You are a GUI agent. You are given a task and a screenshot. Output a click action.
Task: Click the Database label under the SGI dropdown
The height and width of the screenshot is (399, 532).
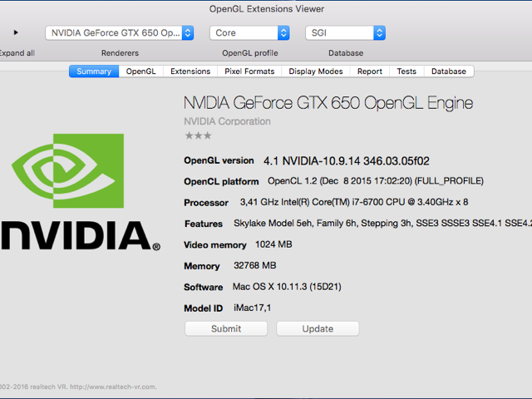click(x=346, y=53)
